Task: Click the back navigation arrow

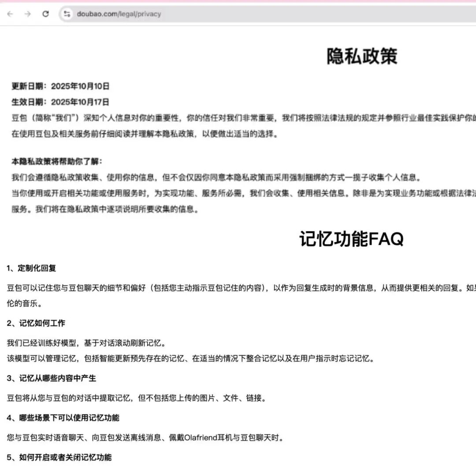Action: tap(10, 14)
